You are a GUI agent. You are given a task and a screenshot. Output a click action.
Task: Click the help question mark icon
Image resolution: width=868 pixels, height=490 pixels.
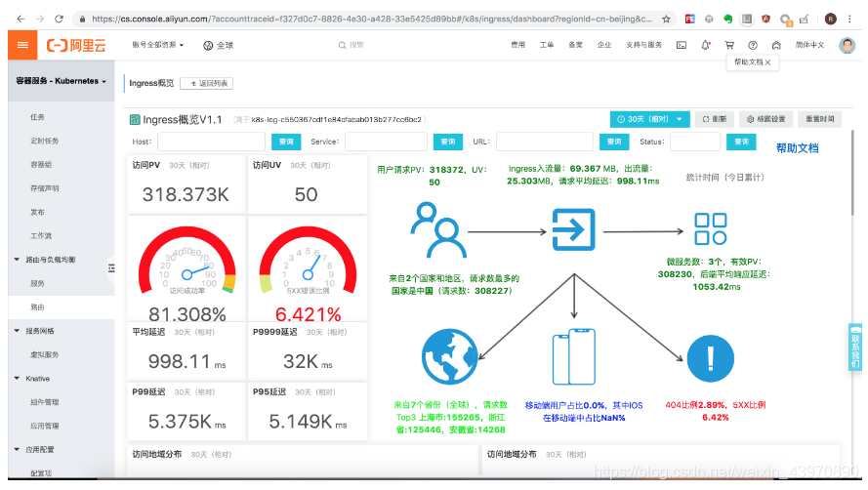(753, 46)
